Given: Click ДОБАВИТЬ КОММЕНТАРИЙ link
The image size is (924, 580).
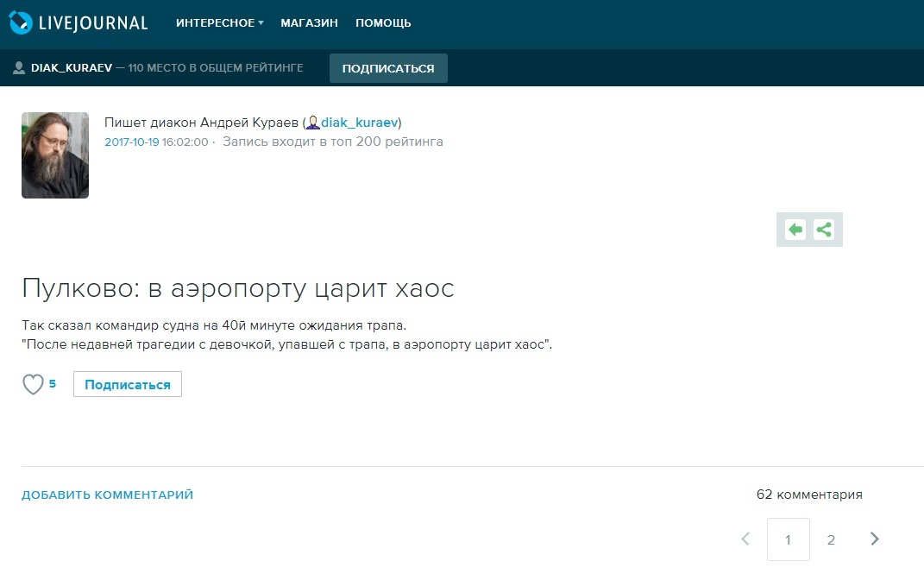Looking at the screenshot, I should tap(107, 495).
